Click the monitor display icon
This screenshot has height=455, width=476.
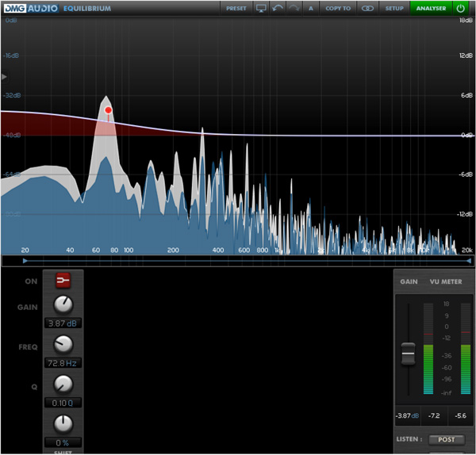pos(261,8)
